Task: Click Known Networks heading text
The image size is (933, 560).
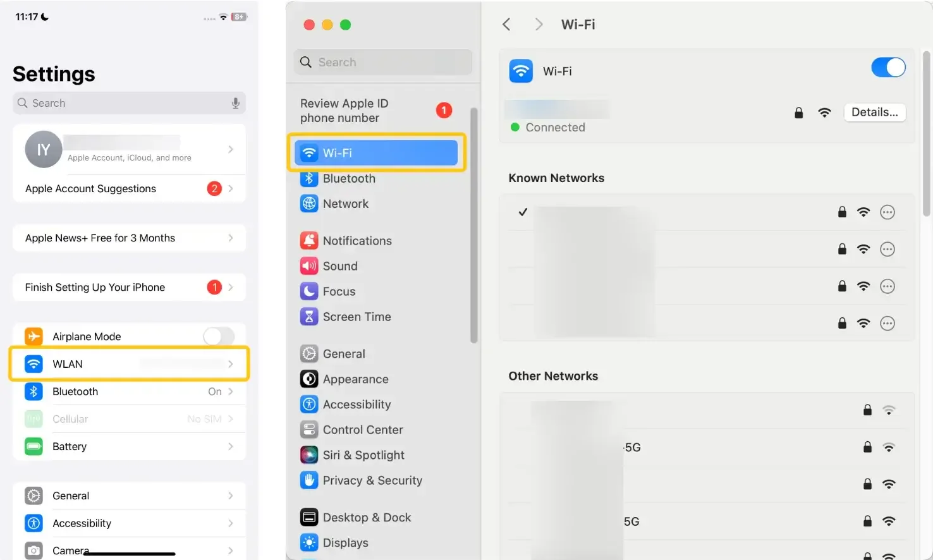Action: click(x=556, y=178)
